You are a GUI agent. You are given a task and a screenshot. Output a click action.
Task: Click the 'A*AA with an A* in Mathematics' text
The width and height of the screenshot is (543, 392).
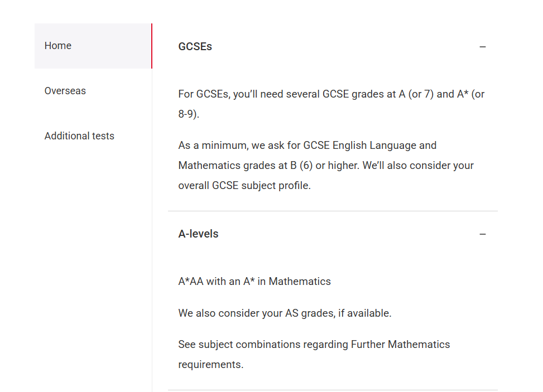tap(254, 281)
